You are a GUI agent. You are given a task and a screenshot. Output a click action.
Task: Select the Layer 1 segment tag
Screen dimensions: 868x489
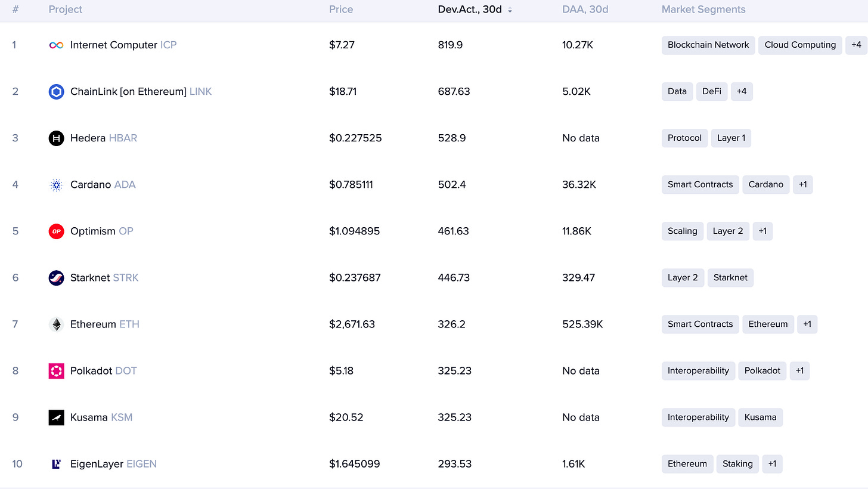(x=731, y=138)
